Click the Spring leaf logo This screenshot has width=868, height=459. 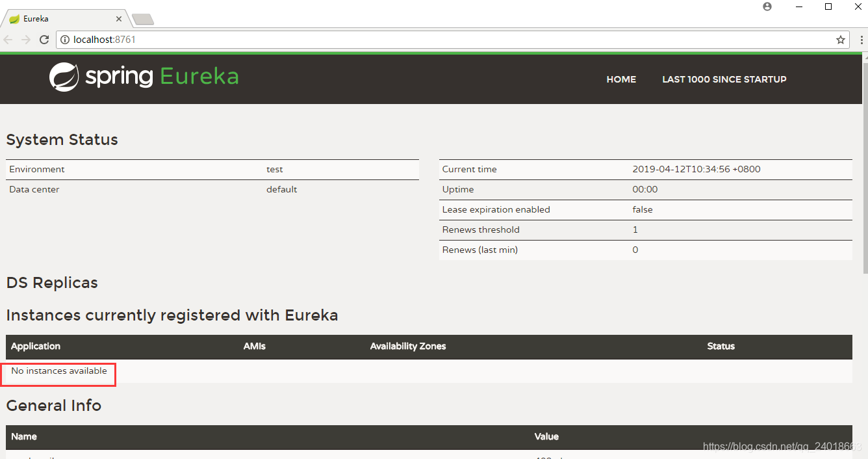(64, 77)
